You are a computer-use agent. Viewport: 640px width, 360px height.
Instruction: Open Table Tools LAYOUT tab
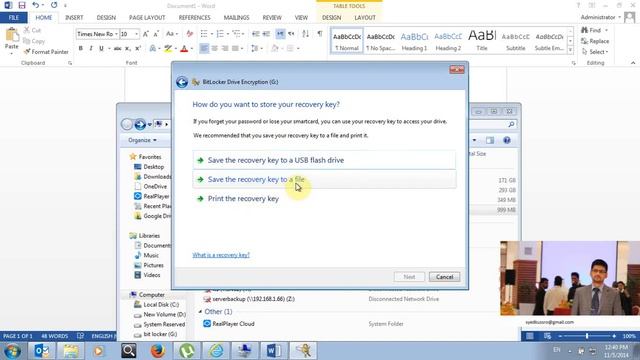click(x=365, y=18)
